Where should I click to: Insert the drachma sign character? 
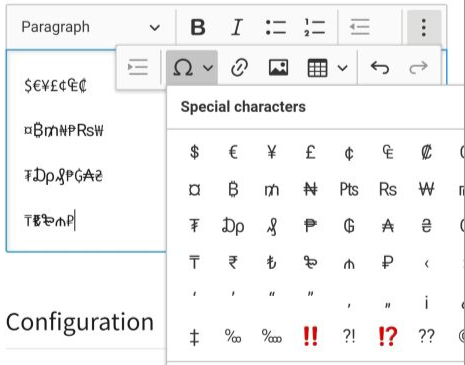(x=233, y=226)
